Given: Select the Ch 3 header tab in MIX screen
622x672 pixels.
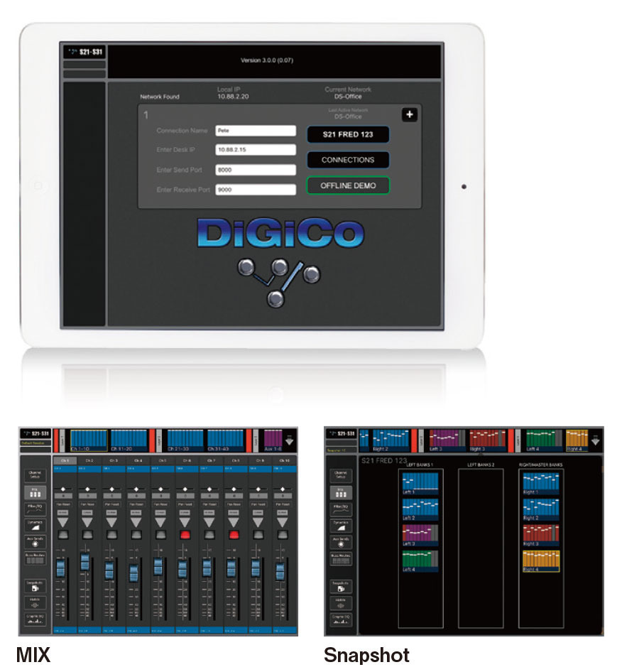Looking at the screenshot, I should [114, 461].
